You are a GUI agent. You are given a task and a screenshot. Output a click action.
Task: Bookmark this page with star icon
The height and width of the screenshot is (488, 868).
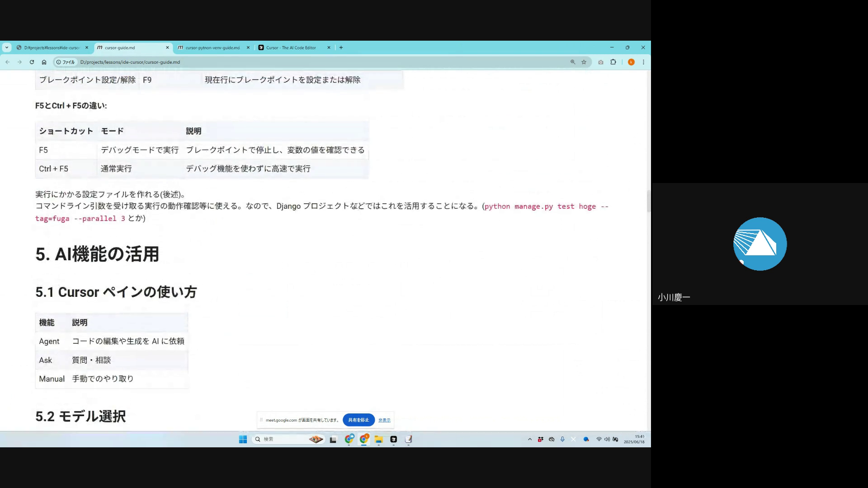tap(584, 62)
